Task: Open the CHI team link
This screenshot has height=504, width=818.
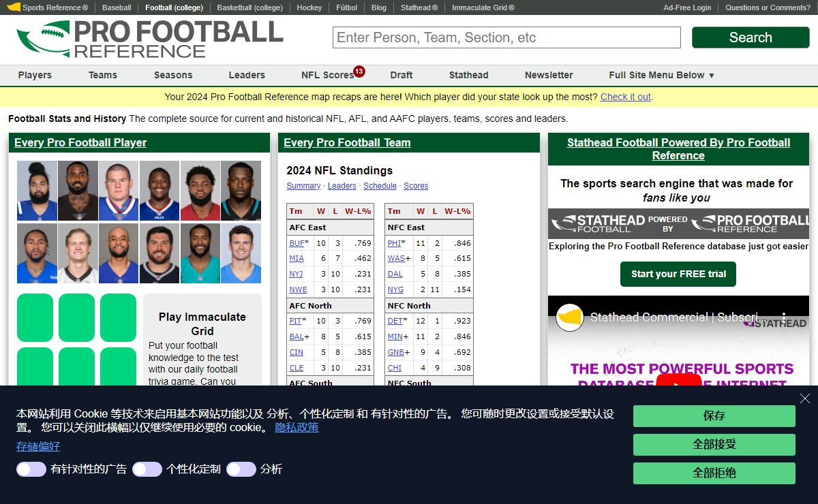Action: pos(394,368)
